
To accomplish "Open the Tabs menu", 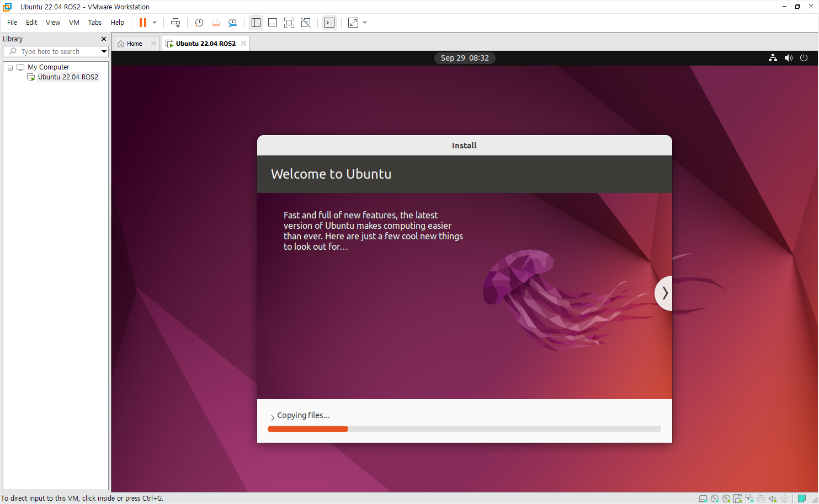I will tap(95, 23).
